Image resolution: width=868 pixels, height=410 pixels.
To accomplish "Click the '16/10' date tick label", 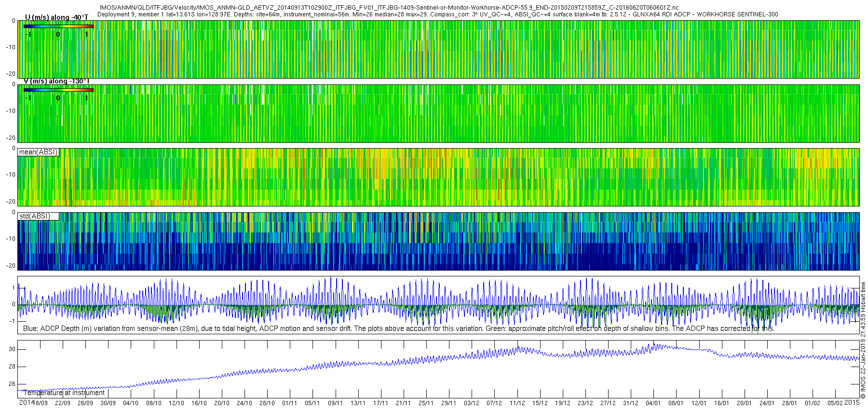I will [199, 403].
